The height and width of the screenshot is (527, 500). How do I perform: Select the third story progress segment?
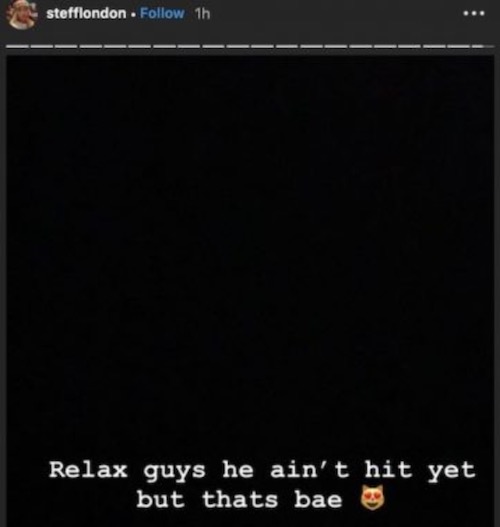click(x=66, y=46)
